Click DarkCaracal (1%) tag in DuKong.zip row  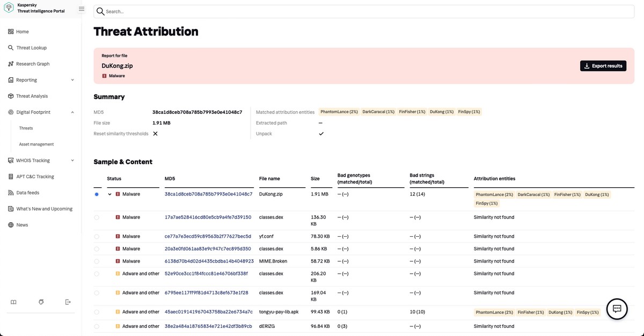tap(534, 194)
